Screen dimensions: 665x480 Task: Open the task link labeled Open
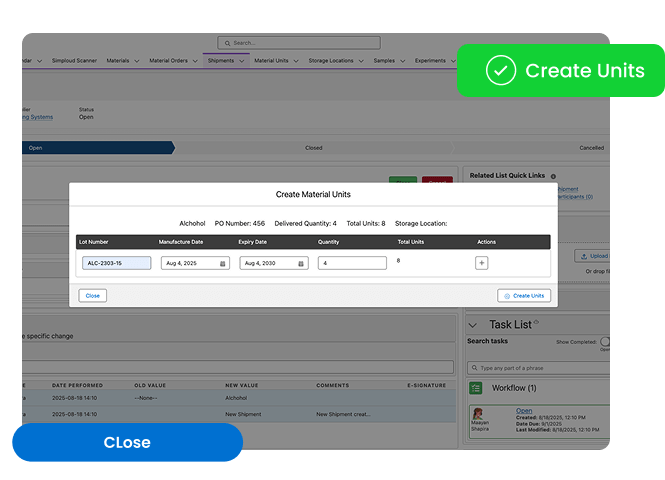524,410
